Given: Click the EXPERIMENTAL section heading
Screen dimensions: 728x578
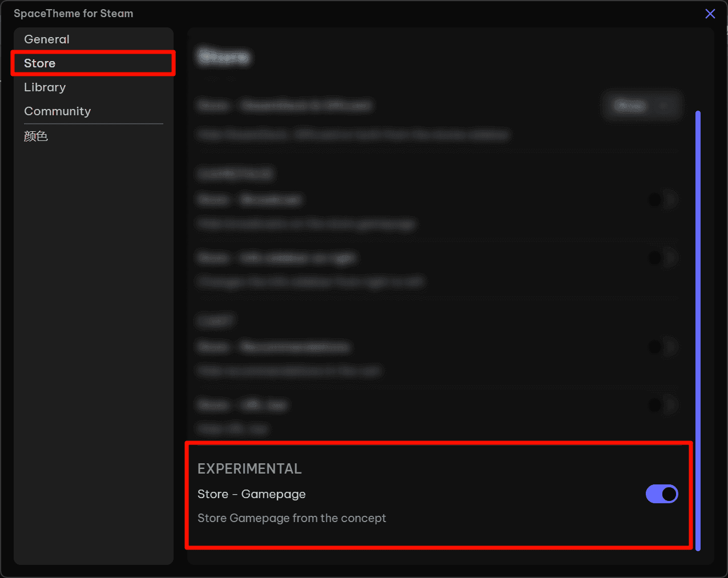Looking at the screenshot, I should click(x=250, y=469).
